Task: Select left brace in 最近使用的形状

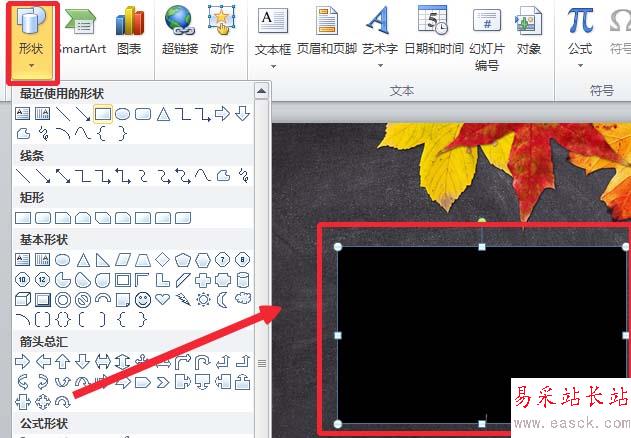Action: coord(102,134)
